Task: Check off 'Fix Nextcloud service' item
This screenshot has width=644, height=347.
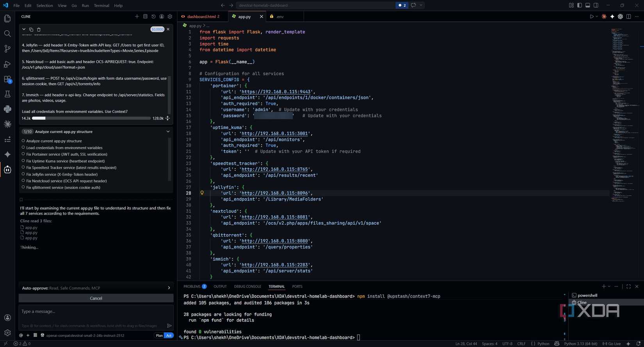Action: (x=23, y=181)
